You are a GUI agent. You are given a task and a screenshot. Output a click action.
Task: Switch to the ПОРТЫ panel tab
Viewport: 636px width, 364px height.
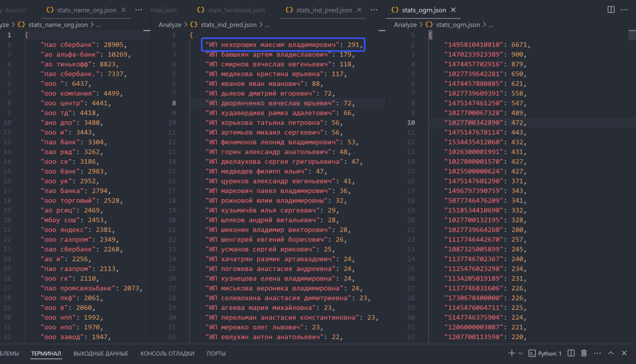click(x=216, y=354)
